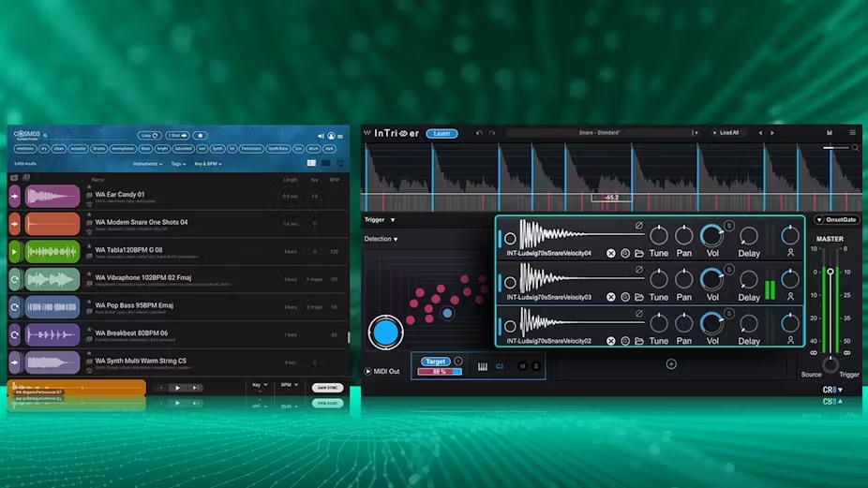Select the Drums tag filter
868x488 pixels.
coord(98,148)
